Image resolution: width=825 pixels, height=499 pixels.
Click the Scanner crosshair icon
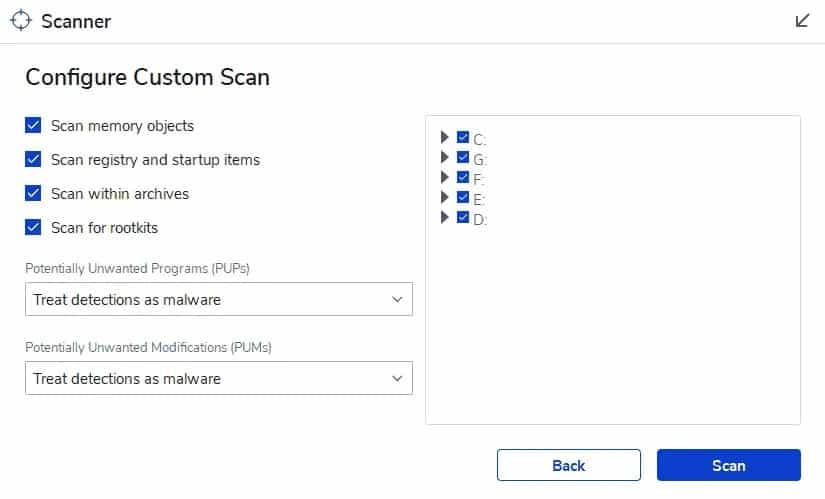pos(21,21)
